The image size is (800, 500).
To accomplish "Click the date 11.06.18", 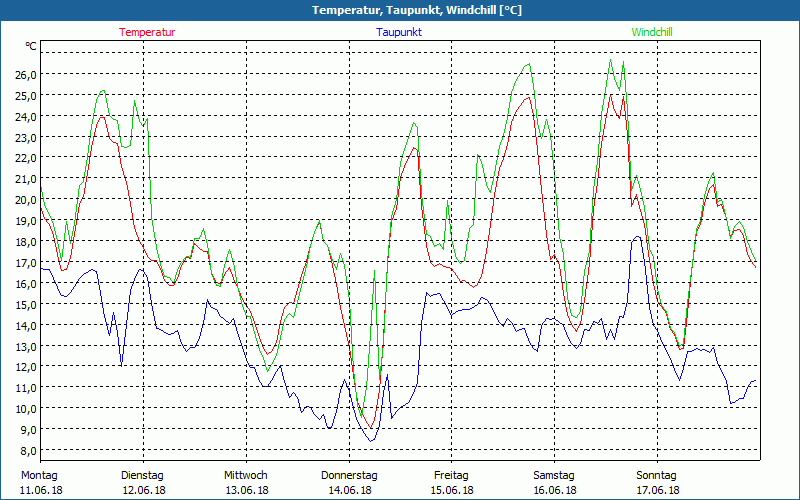I will click(x=41, y=490).
